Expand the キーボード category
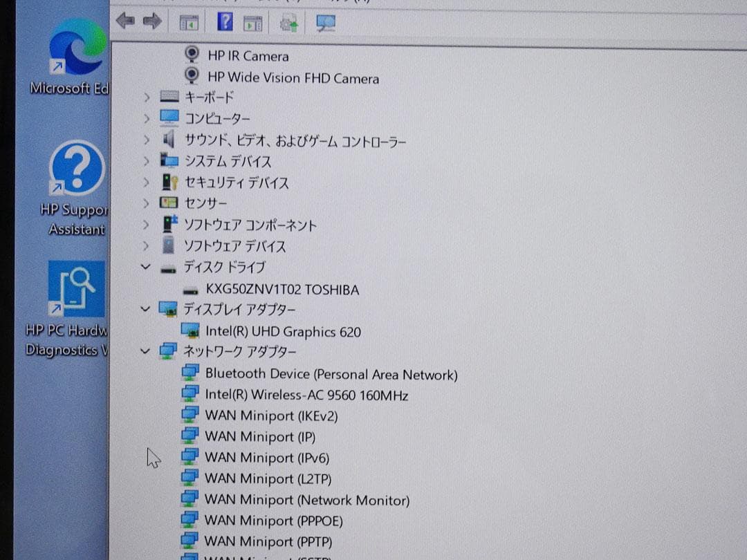 coord(145,97)
